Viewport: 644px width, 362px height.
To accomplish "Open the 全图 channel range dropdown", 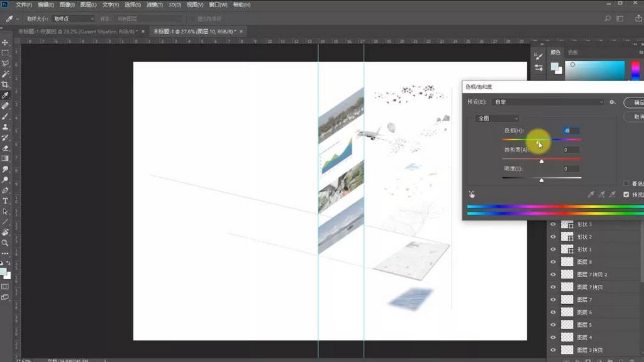I will (497, 118).
